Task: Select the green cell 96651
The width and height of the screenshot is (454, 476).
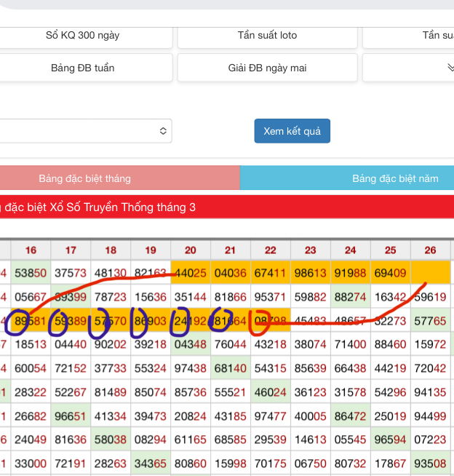Action: coord(71,416)
